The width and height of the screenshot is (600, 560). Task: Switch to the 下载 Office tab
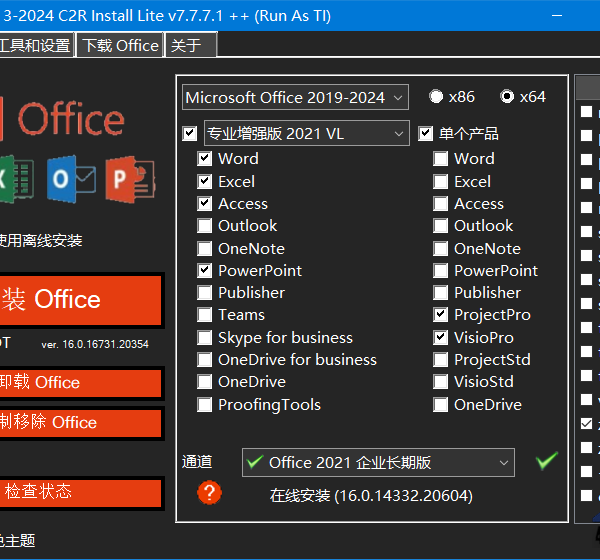[x=120, y=45]
